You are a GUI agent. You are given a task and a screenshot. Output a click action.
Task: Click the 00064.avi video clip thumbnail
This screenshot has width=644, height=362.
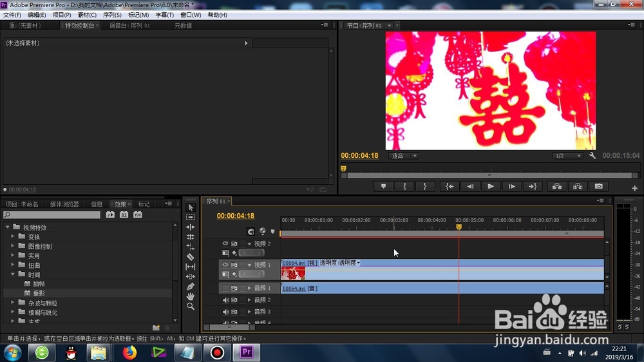pyautogui.click(x=293, y=273)
